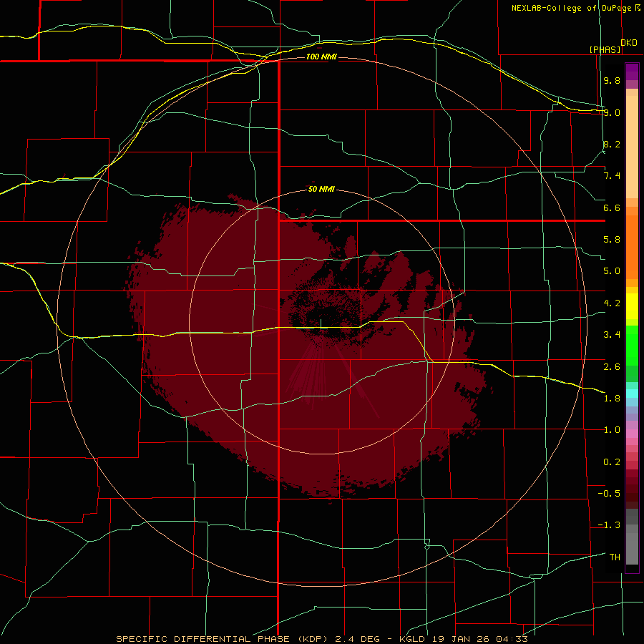Click the 1.0 scale value
The image size is (644, 644).
point(612,430)
